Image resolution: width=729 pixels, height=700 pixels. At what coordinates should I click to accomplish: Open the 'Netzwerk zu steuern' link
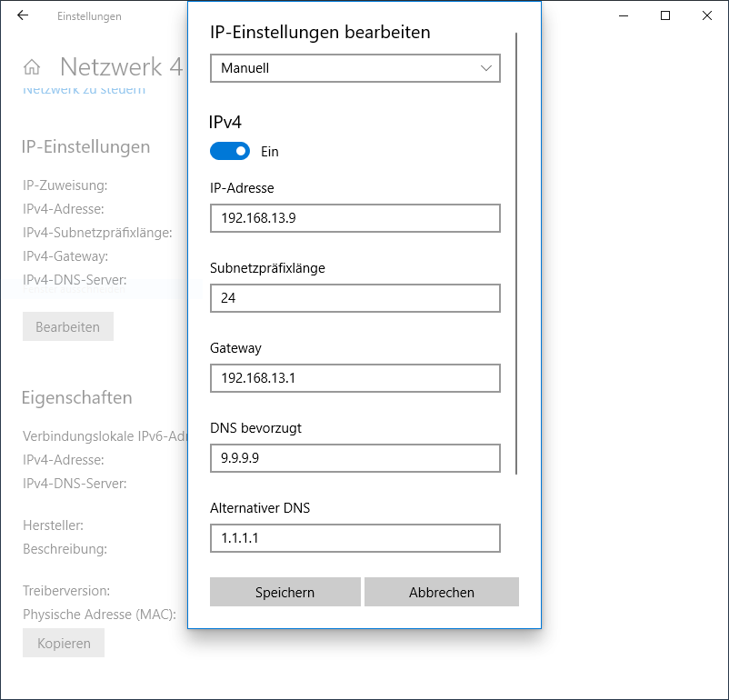coord(84,90)
